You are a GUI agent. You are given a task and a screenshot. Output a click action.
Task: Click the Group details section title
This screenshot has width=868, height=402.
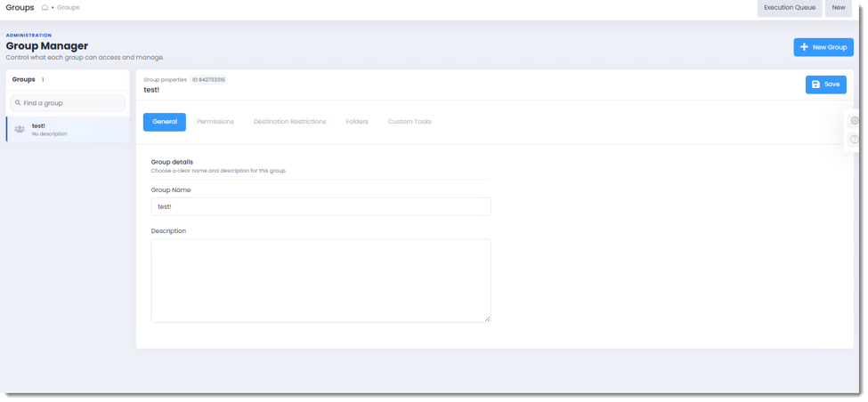[x=172, y=162]
